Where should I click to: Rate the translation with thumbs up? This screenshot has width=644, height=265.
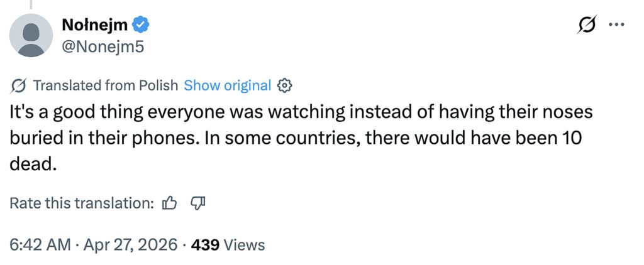(x=170, y=203)
